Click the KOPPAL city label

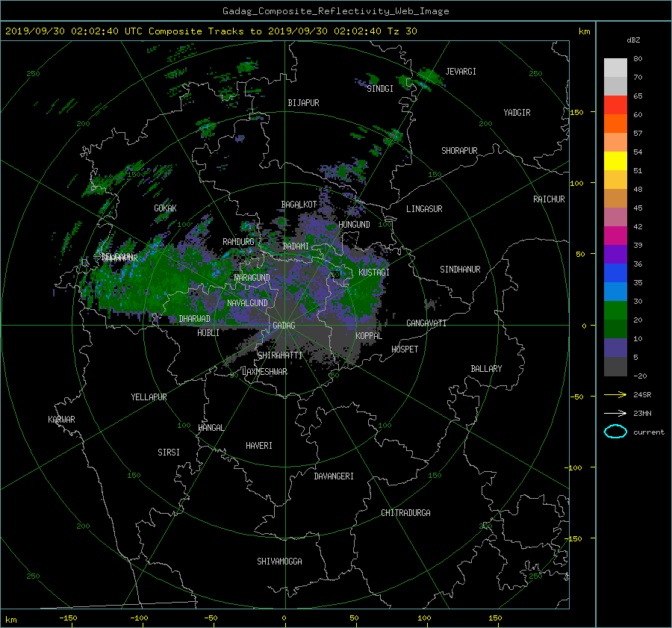point(369,336)
